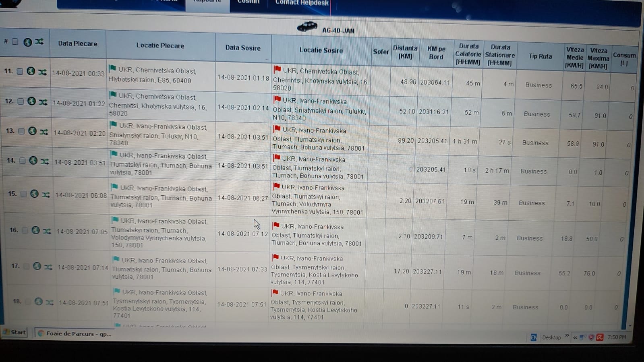Tick the select-all checkbox in the header
This screenshot has height=362, width=644.
click(x=15, y=41)
